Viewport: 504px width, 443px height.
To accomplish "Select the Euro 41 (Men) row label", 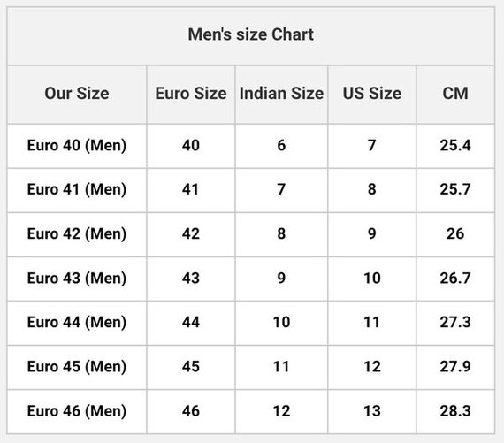I will (77, 189).
